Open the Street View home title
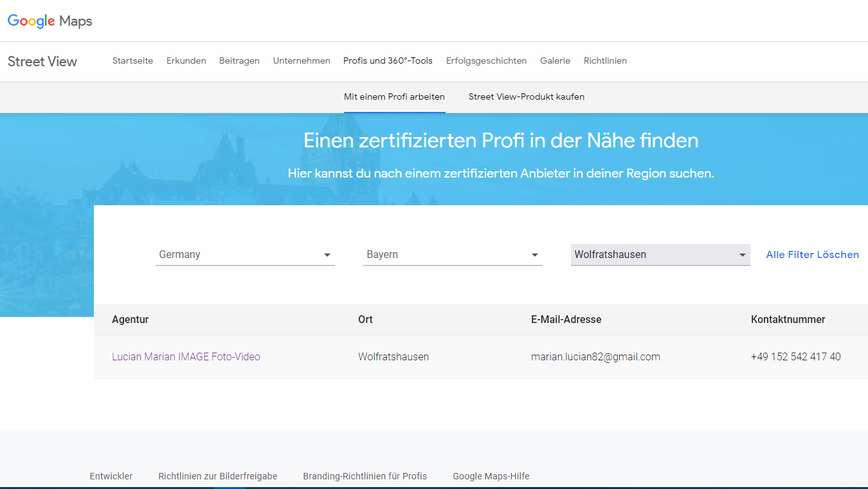 (42, 62)
